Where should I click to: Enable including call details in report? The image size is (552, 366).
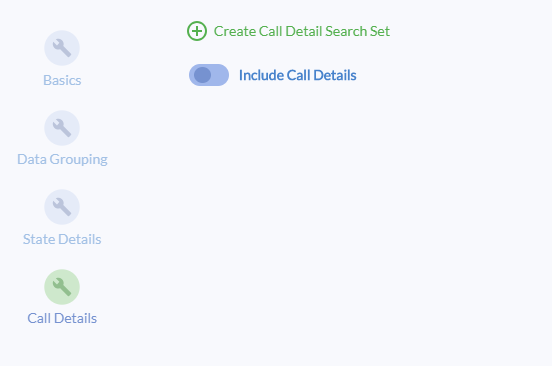click(209, 75)
